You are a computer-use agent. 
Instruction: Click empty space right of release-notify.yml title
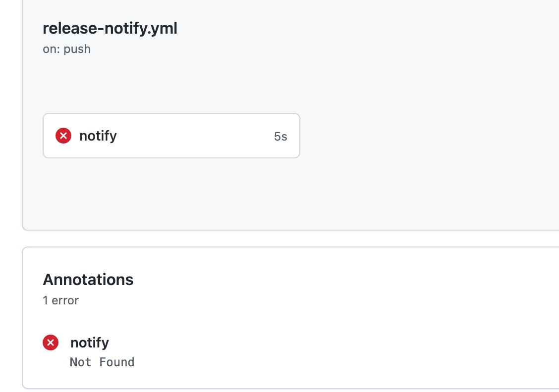347,29
